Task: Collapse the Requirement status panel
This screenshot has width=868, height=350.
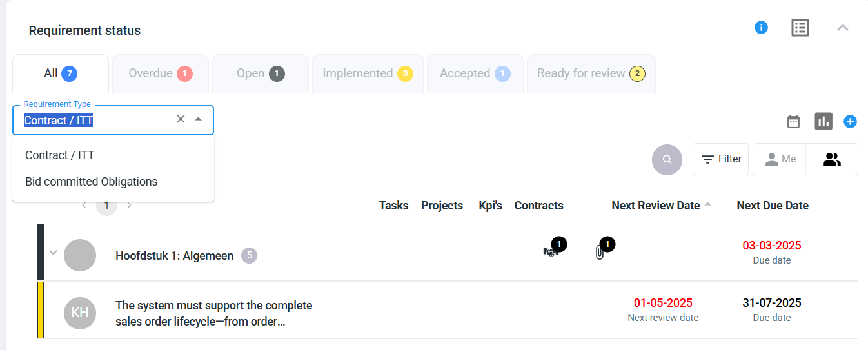Action: 842,28
